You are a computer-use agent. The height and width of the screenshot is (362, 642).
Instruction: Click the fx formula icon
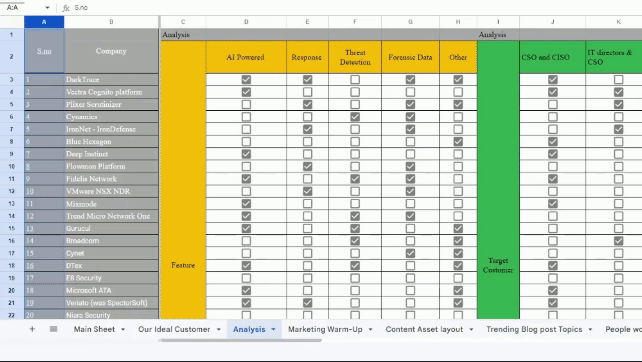66,8
